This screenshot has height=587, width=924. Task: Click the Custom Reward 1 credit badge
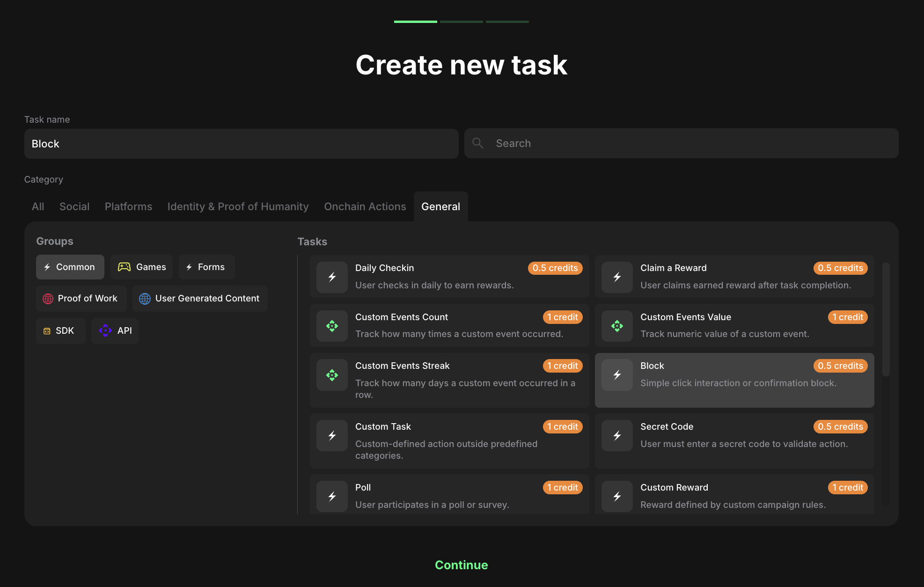[848, 487]
